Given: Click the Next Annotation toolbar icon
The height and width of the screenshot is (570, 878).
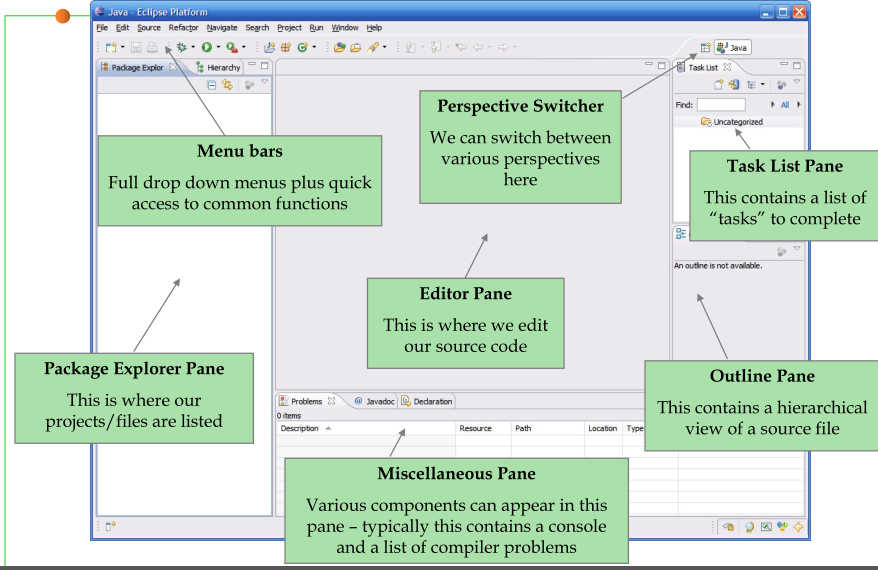Looking at the screenshot, I should [410, 48].
